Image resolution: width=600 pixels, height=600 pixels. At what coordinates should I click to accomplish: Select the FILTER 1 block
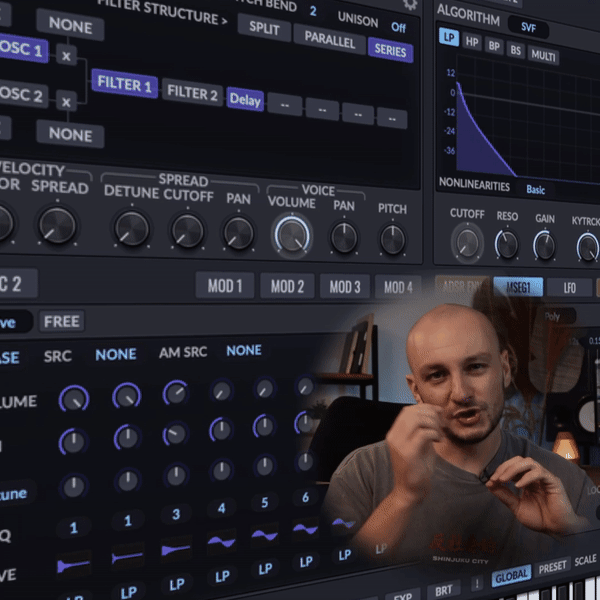point(124,83)
